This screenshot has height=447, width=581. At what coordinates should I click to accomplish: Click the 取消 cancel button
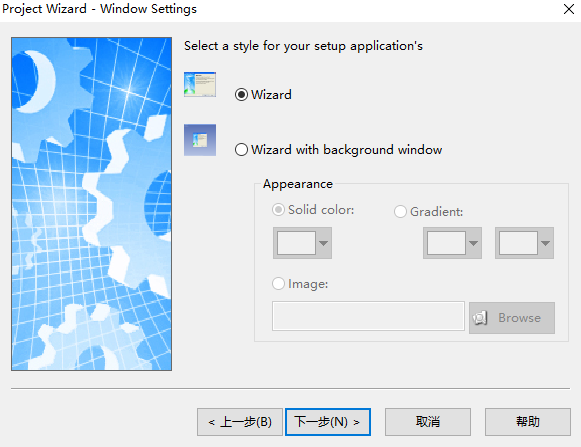tap(428, 422)
